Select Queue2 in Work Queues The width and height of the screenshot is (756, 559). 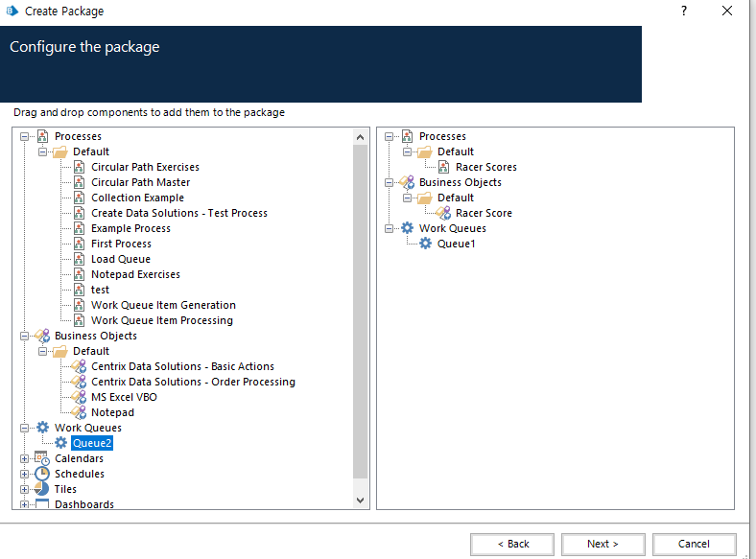(x=91, y=443)
